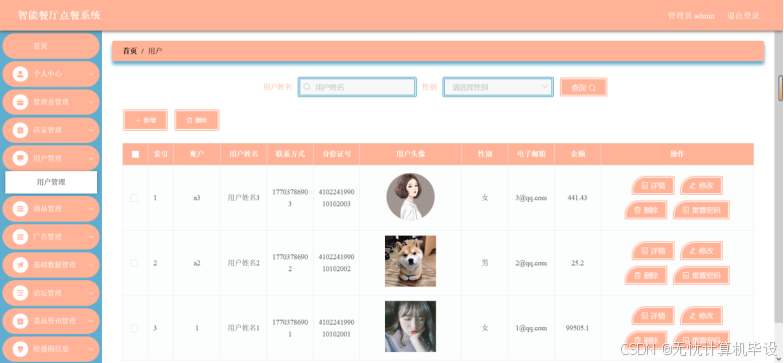Check the checkbox for 用户姓名1 row

[x=134, y=328]
